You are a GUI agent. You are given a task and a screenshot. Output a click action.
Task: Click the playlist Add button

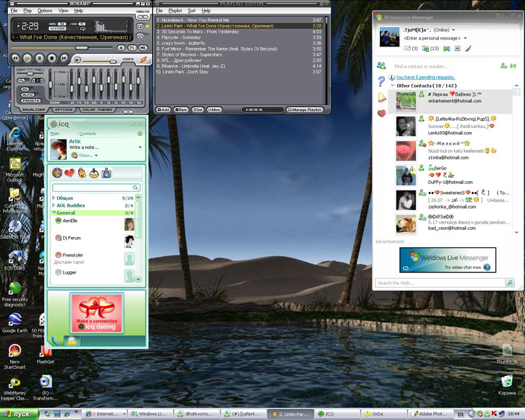163,110
